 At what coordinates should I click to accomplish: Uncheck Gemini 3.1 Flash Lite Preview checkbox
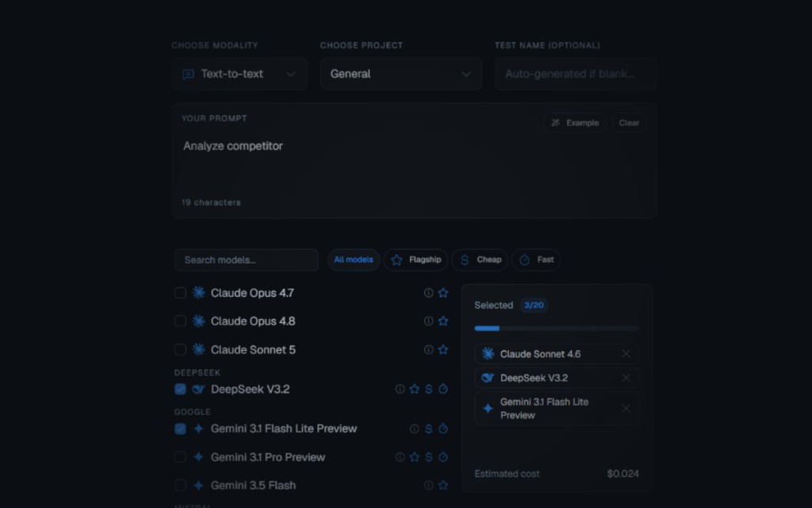(180, 429)
